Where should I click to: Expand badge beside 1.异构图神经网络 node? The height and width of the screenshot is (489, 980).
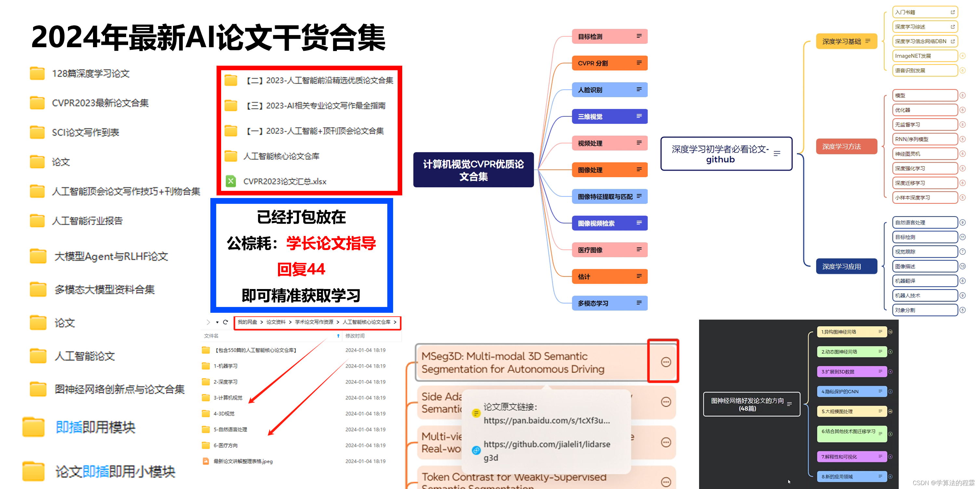pyautogui.click(x=890, y=332)
